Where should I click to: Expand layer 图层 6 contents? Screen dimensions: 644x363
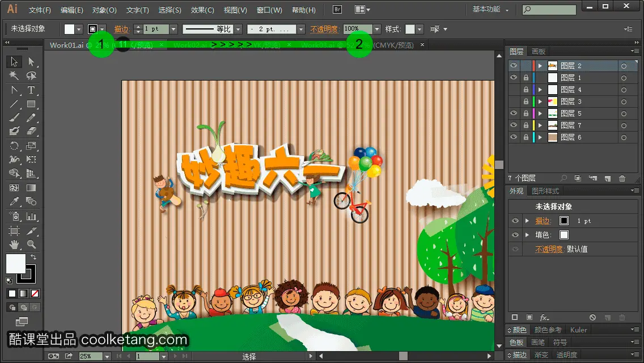[540, 137]
